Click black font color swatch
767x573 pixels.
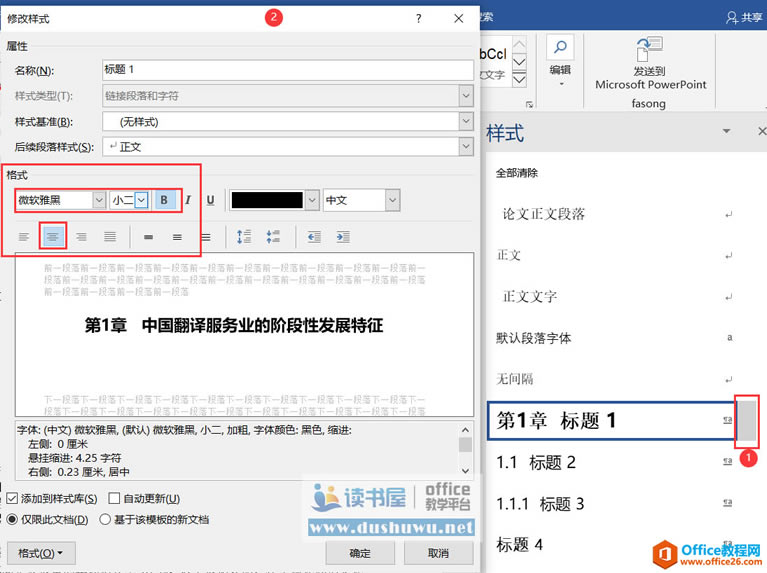(x=267, y=200)
